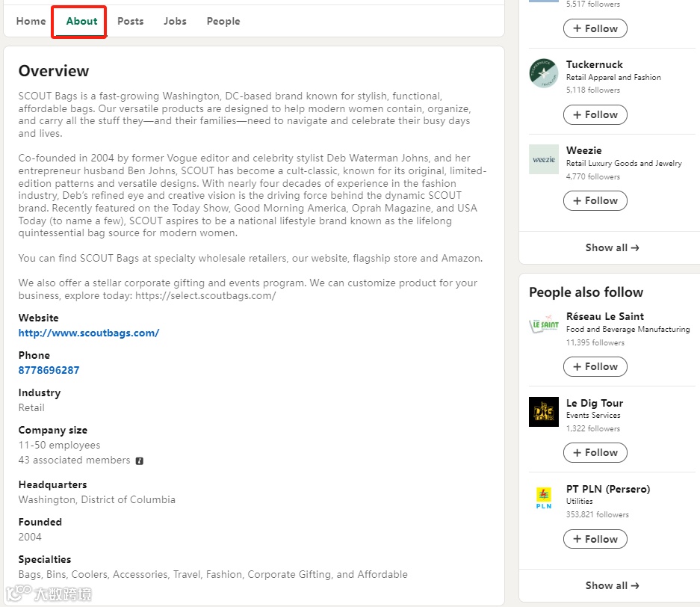This screenshot has width=700, height=607.
Task: Follow Tuckernuck
Action: point(595,115)
